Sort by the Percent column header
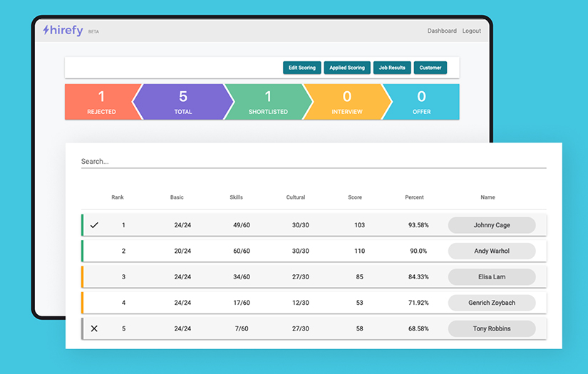Viewport: 588px width, 374px height. click(x=414, y=197)
